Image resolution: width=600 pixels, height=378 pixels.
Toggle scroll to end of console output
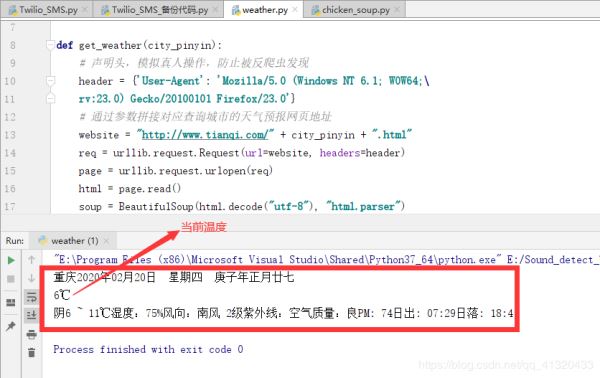tap(32, 315)
